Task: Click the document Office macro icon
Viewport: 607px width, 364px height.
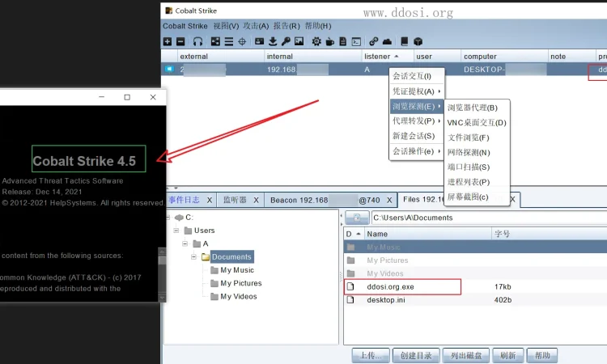Action: (x=342, y=41)
